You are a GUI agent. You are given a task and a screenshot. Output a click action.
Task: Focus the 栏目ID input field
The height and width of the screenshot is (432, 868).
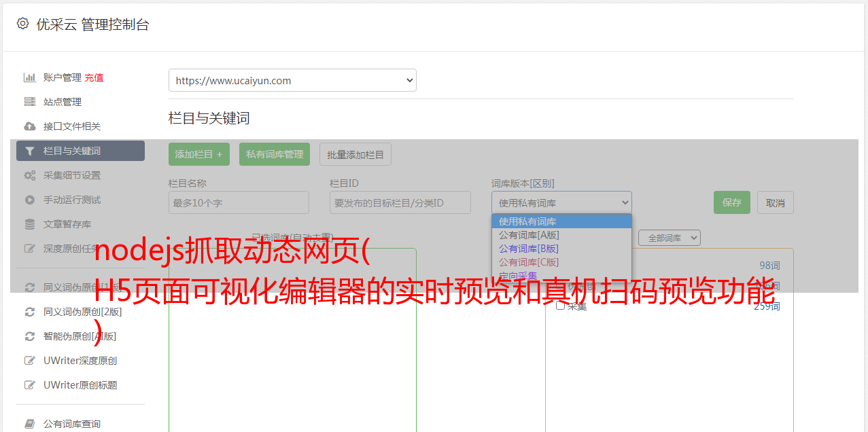coord(400,202)
